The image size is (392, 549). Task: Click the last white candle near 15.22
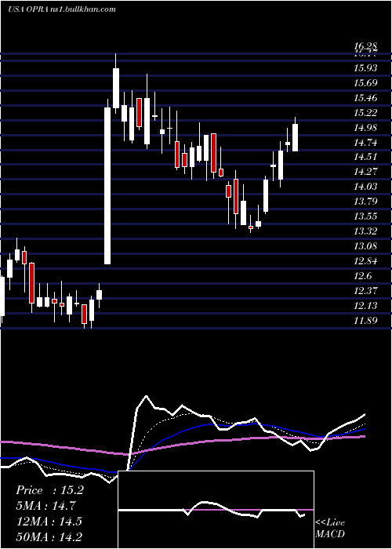tap(295, 137)
